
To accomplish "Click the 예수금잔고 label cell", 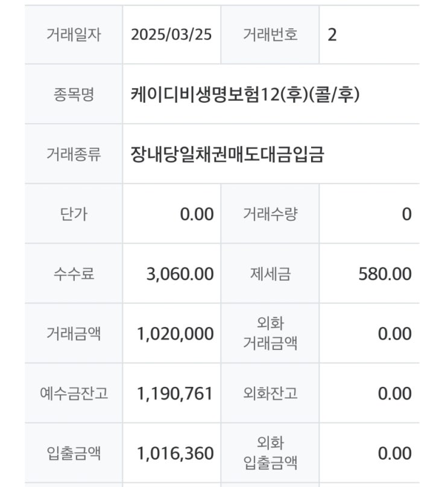I will point(74,394).
